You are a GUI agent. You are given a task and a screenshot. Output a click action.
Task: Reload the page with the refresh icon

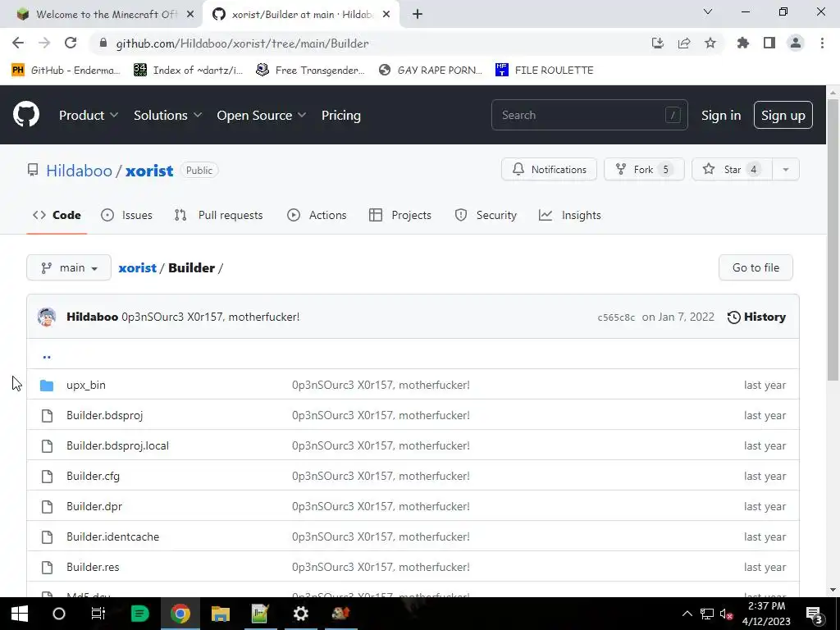[71, 43]
